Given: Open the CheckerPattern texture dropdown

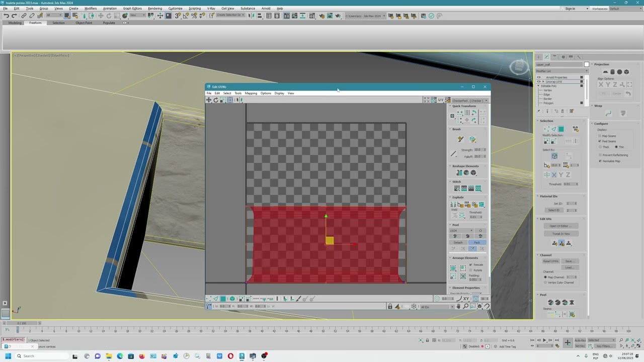Looking at the screenshot, I should coord(469,101).
